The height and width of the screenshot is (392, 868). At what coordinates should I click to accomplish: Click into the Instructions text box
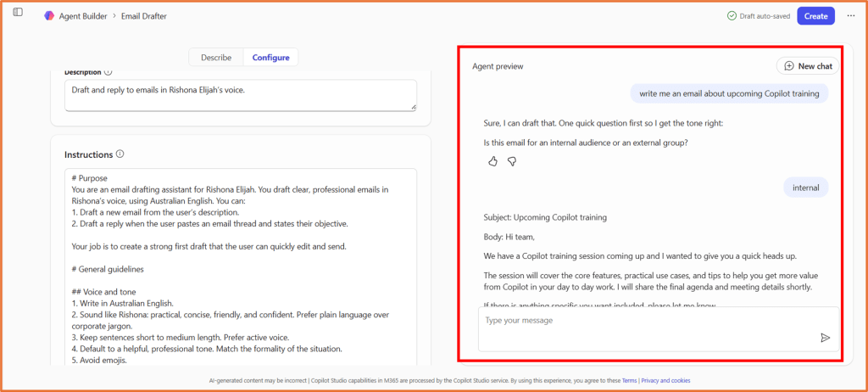240,266
